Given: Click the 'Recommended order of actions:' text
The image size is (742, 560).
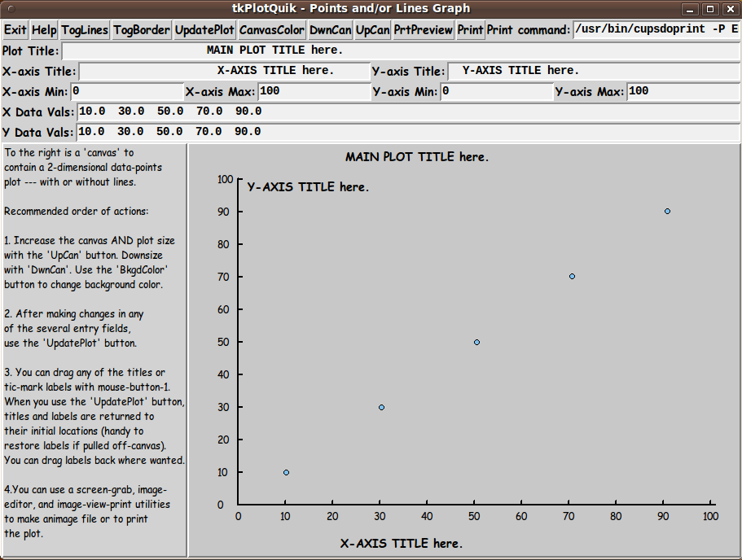Looking at the screenshot, I should coord(77,212).
